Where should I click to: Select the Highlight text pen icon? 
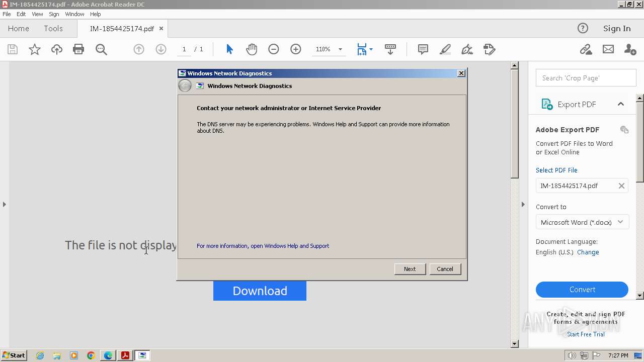[445, 49]
